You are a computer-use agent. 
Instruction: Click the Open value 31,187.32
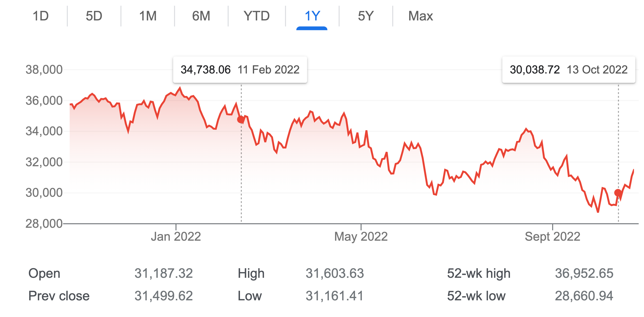(x=164, y=273)
